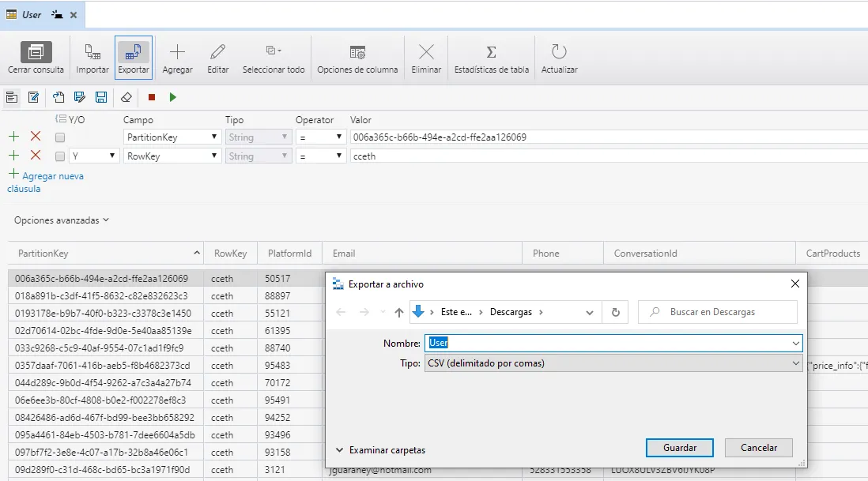Click the back arrow in export dialog
Image resolution: width=868 pixels, height=481 pixels.
click(x=341, y=313)
